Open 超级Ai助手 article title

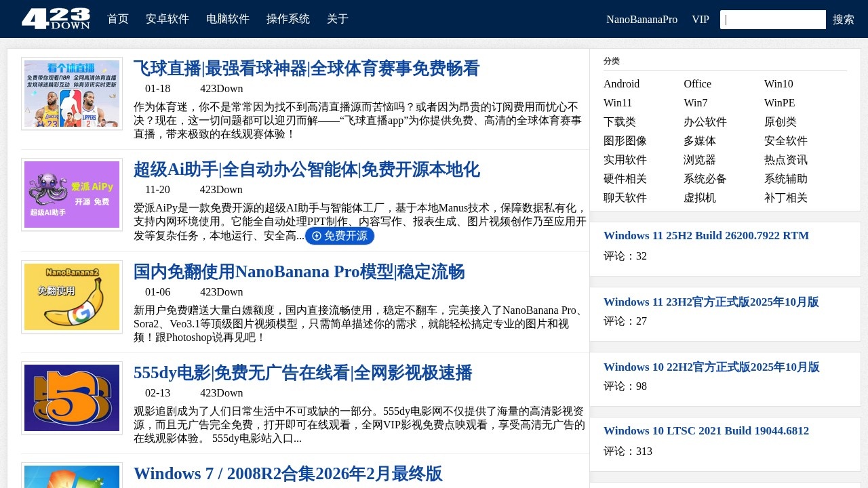point(307,169)
